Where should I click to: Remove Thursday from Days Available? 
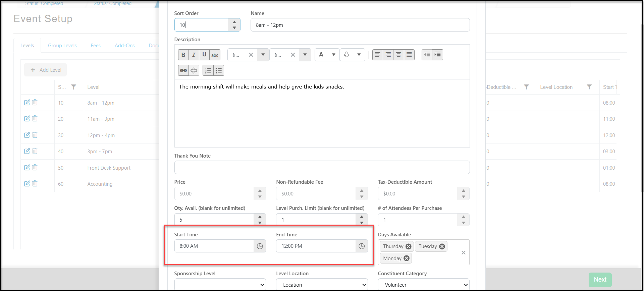point(408,246)
